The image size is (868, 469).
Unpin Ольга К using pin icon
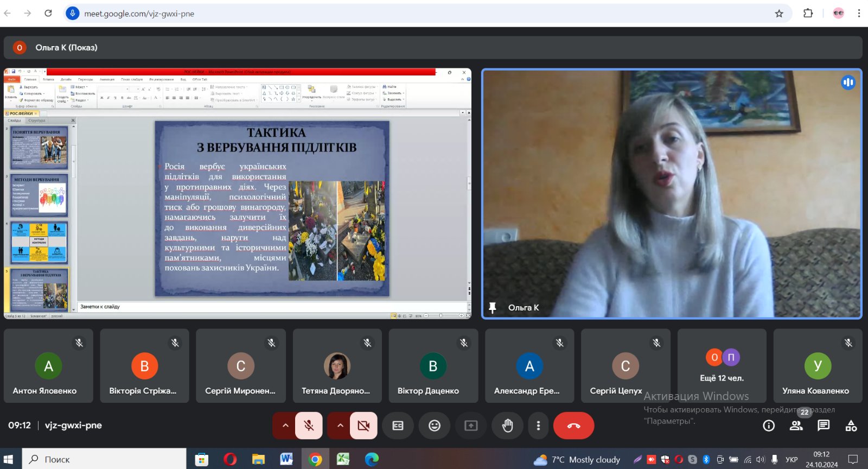(493, 308)
